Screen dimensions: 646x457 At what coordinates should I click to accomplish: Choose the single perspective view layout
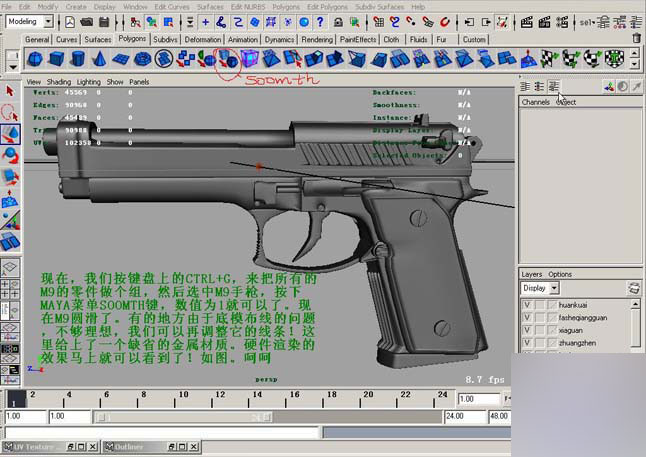tap(10, 267)
